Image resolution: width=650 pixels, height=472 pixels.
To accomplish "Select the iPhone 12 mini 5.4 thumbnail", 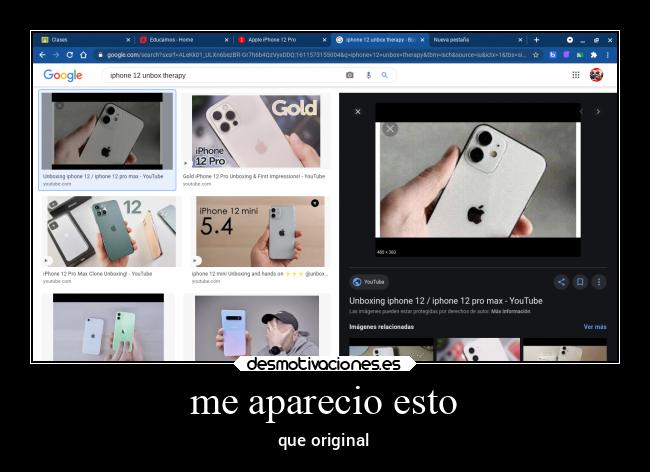I will pyautogui.click(x=260, y=231).
